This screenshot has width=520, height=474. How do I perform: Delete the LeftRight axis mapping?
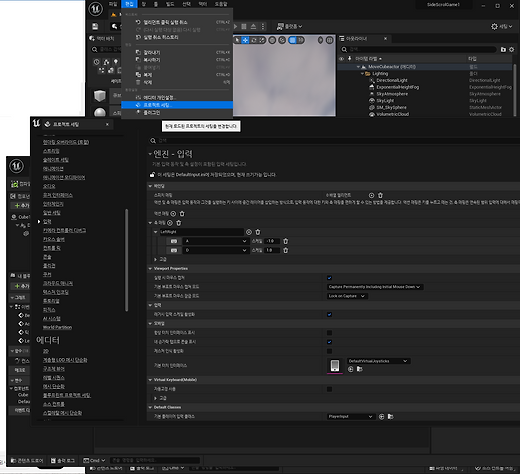258,232
